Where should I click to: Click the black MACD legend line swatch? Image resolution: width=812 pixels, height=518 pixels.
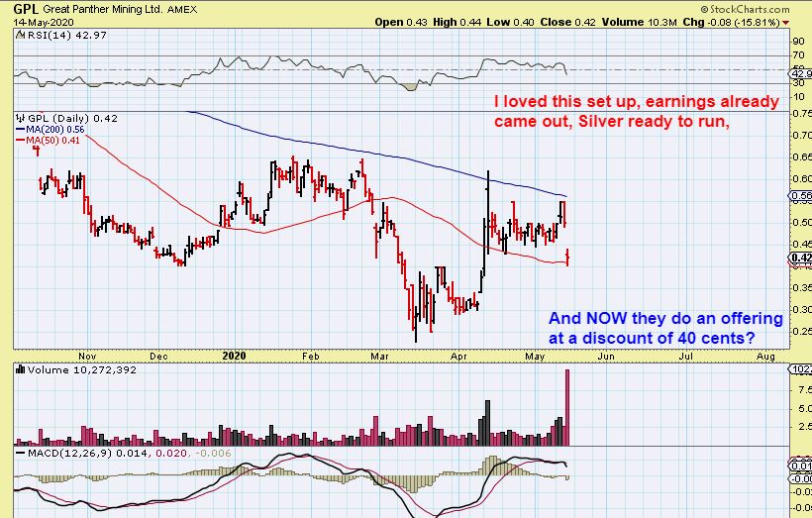click(x=20, y=454)
